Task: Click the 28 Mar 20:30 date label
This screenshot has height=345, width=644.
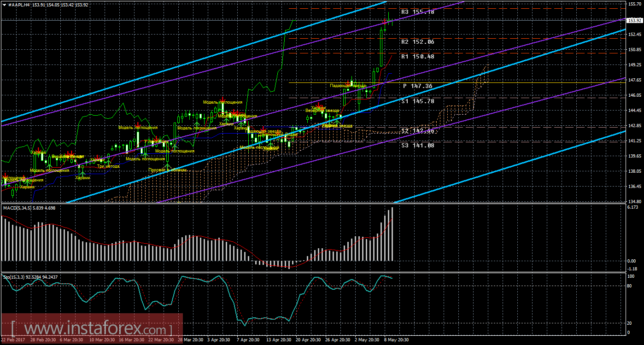Action: pos(191,340)
